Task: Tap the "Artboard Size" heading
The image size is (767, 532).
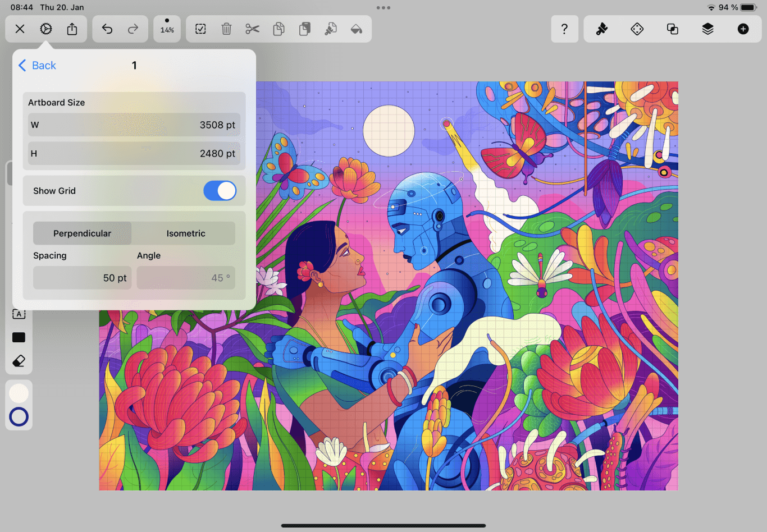Action: click(x=57, y=103)
